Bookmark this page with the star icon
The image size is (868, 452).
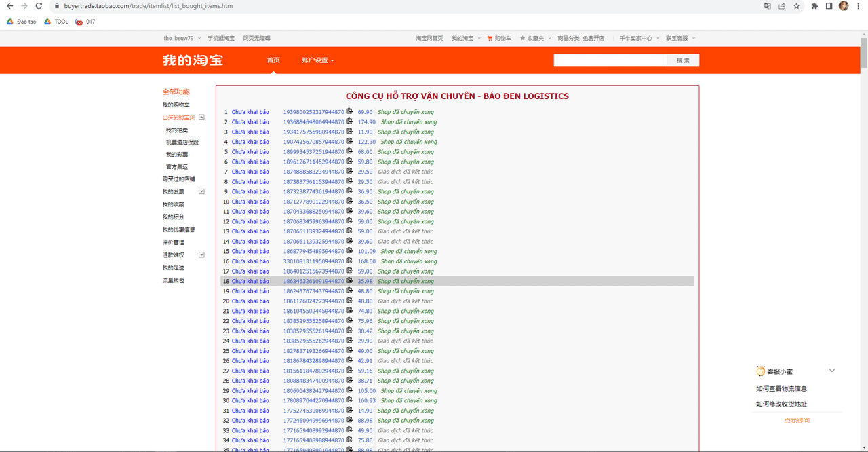797,6
